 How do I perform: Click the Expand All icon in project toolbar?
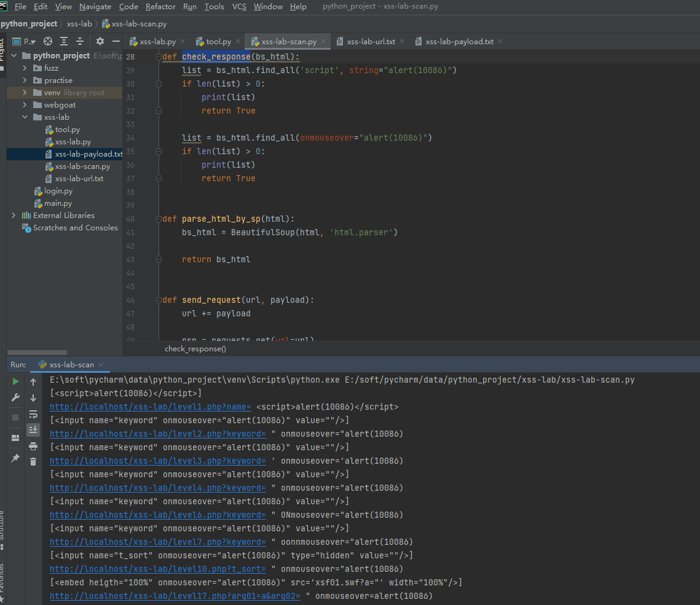point(64,42)
